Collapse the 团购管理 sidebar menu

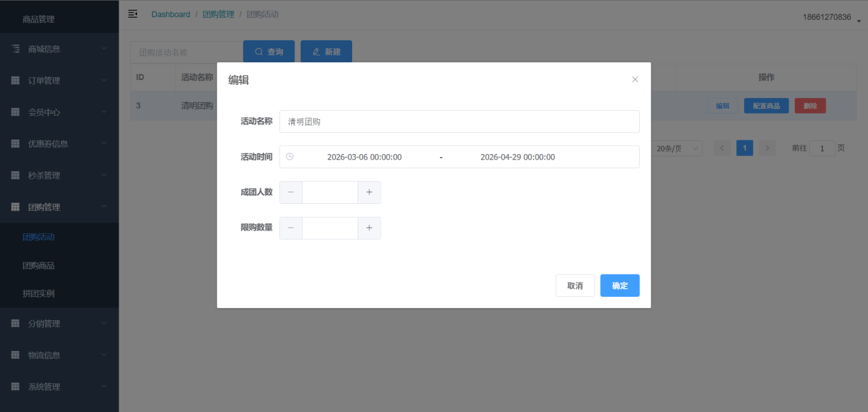(59, 207)
